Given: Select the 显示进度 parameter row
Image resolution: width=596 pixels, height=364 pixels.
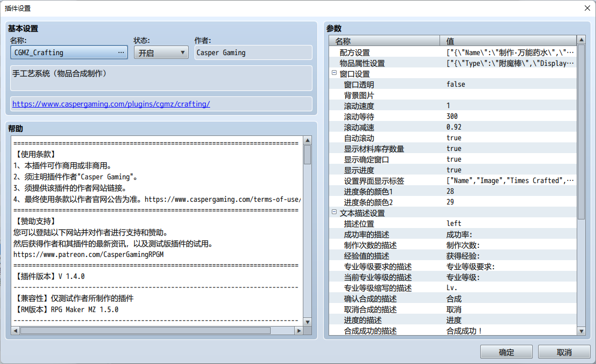Looking at the screenshot, I should [x=453, y=170].
